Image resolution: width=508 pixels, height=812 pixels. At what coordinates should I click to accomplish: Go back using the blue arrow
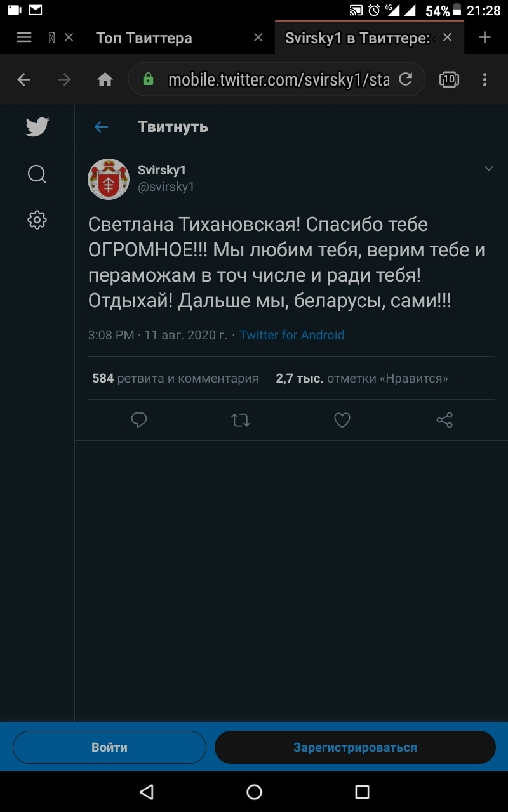(102, 127)
